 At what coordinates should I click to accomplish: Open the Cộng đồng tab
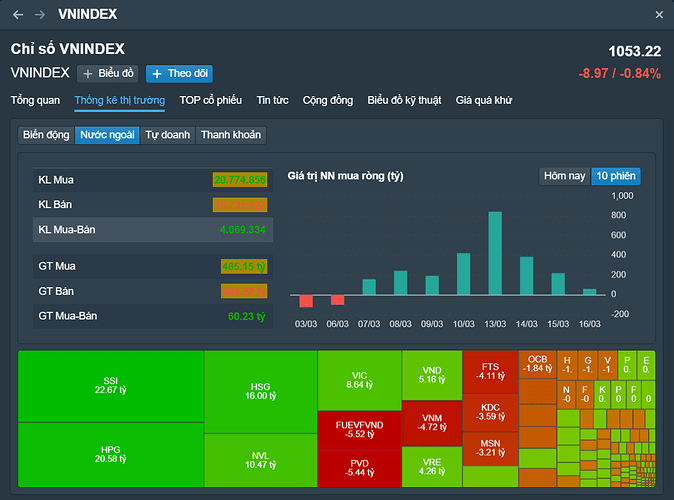tap(328, 100)
